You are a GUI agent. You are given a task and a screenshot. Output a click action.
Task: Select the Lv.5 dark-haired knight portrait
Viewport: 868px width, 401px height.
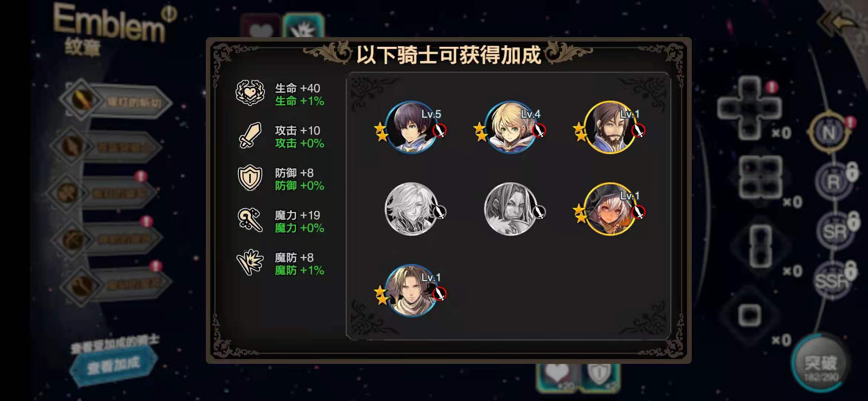click(411, 127)
